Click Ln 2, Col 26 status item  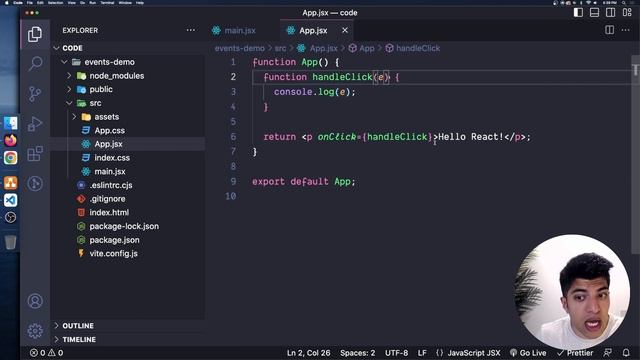click(309, 353)
